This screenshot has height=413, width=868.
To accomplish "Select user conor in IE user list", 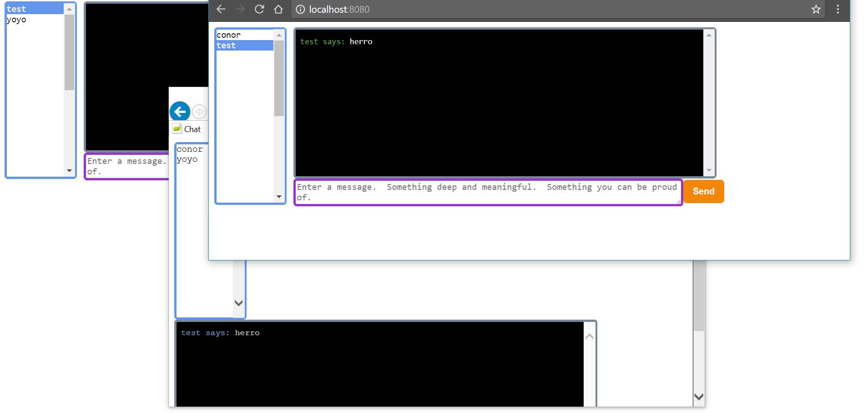I will tap(190, 149).
